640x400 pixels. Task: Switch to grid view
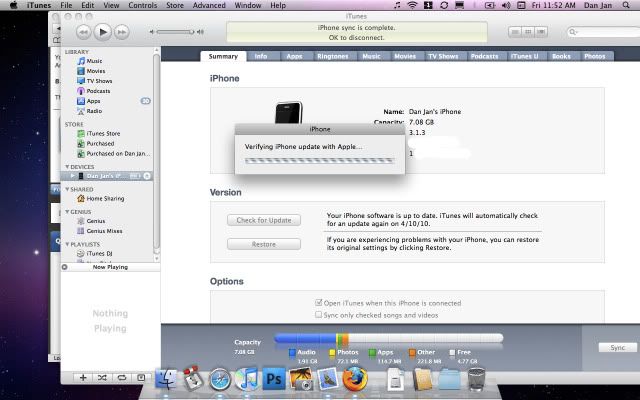pos(528,32)
